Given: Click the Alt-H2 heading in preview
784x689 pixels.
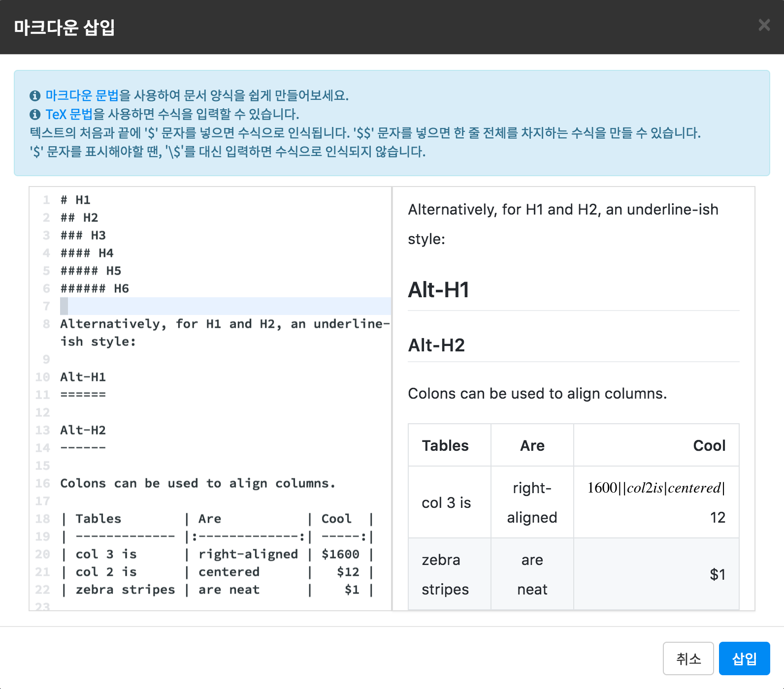Looking at the screenshot, I should 436,345.
